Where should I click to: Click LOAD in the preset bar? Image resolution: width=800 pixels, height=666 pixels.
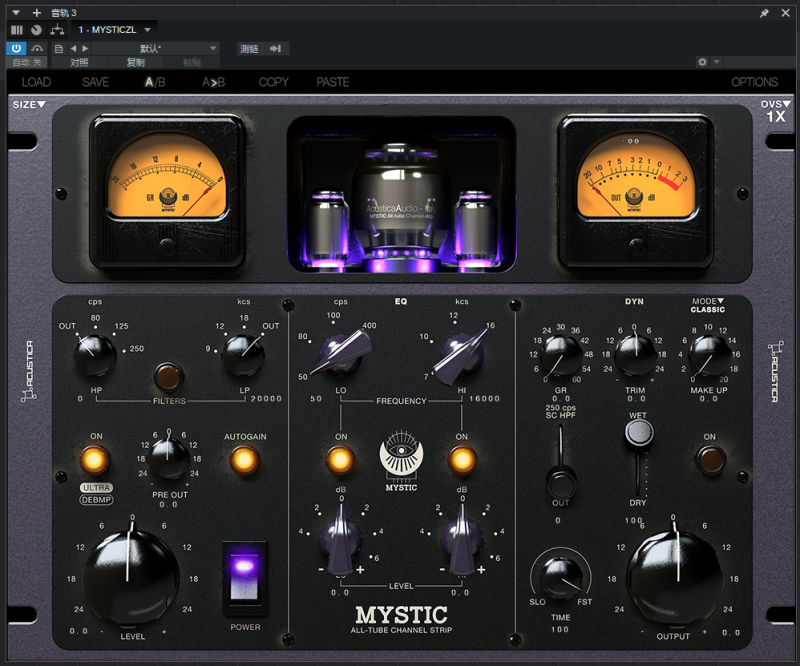pyautogui.click(x=36, y=82)
